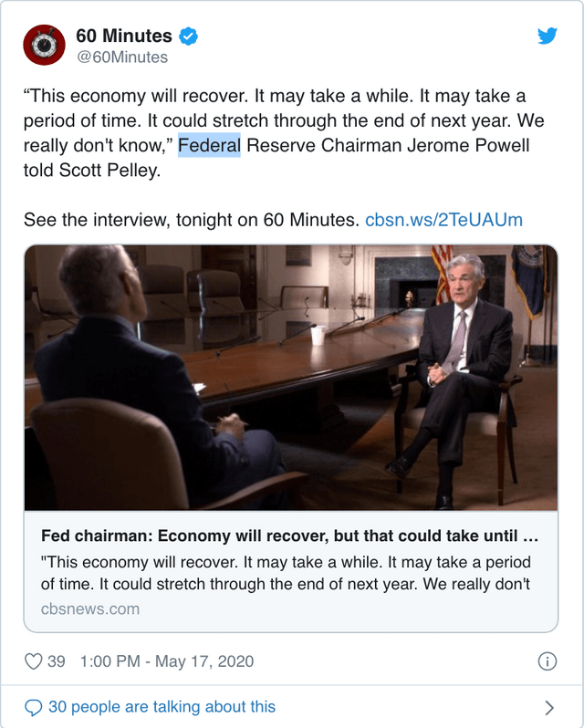
Task: Expand the conversation with the right chevron
Action: pyautogui.click(x=549, y=708)
